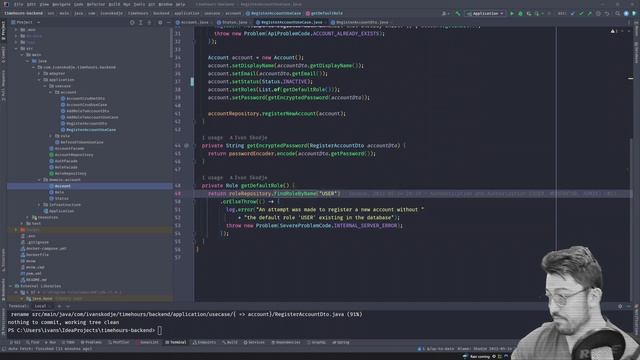Expand the adapter package
640x360 pixels.
click(x=39, y=73)
